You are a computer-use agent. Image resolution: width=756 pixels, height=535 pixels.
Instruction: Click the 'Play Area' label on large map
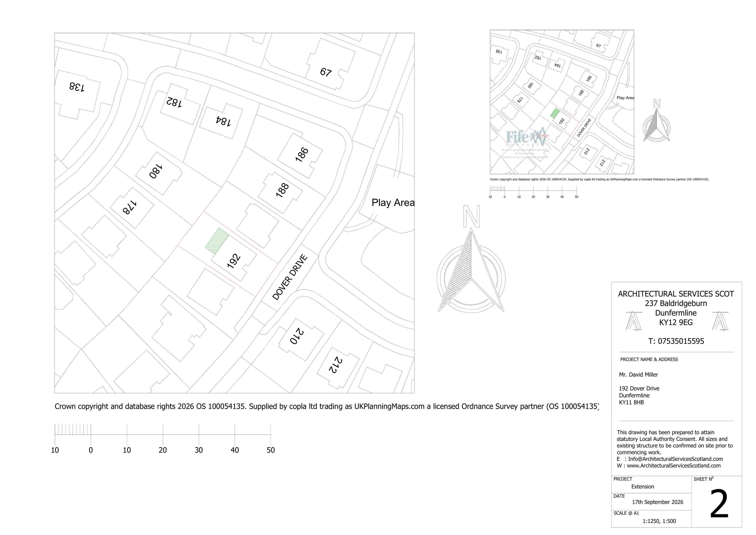tap(393, 203)
